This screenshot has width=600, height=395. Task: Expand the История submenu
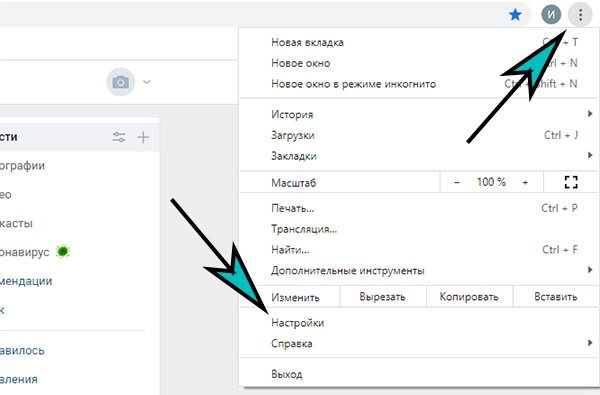tap(419, 114)
